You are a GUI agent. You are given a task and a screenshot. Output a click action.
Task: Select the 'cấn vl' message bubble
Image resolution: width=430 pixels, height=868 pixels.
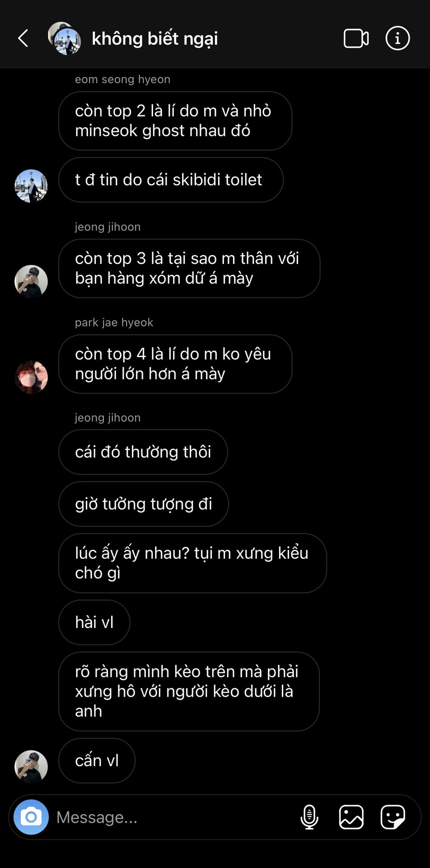[x=97, y=760]
